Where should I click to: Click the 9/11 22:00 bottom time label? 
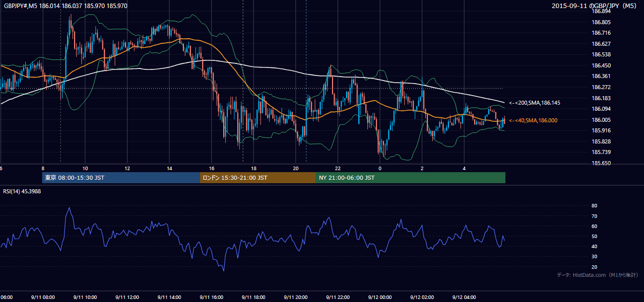pos(338,297)
